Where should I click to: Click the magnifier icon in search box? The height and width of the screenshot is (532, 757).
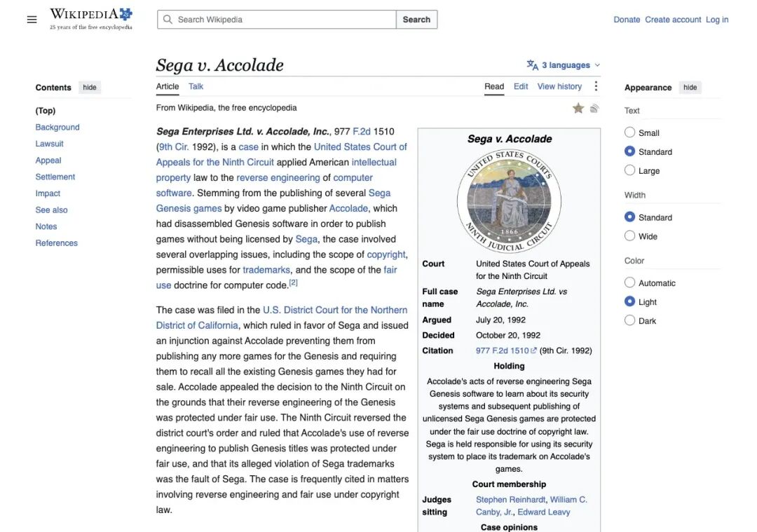pos(168,20)
